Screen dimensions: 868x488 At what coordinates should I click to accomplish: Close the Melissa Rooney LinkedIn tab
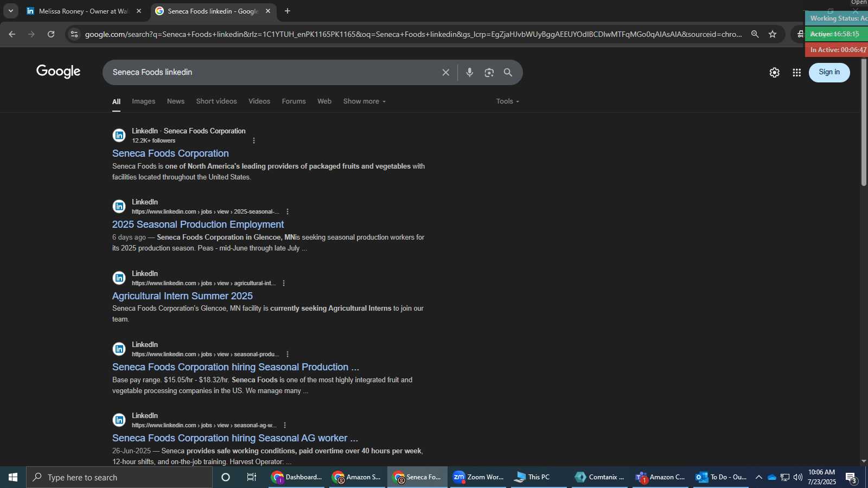pos(139,11)
